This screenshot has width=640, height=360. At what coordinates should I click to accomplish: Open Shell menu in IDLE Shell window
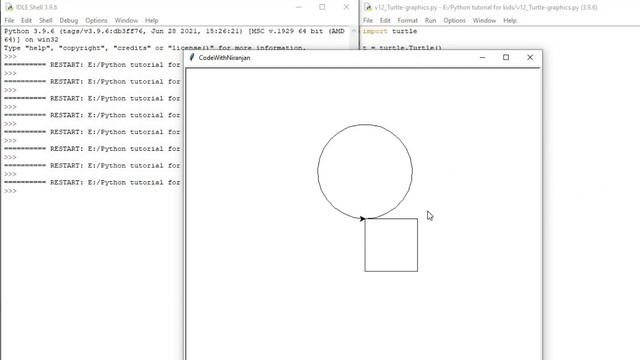[x=45, y=20]
